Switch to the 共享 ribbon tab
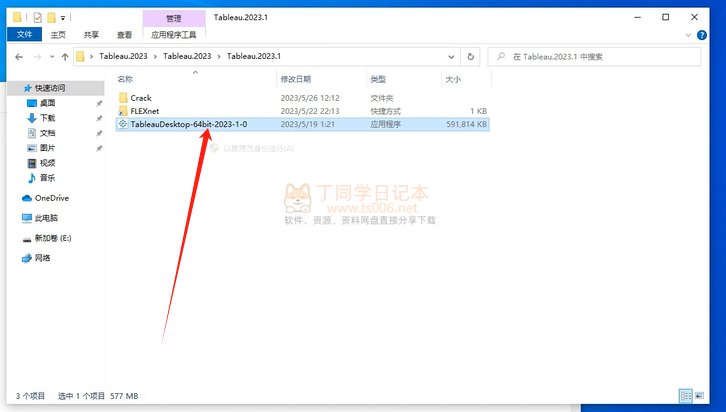 point(91,35)
